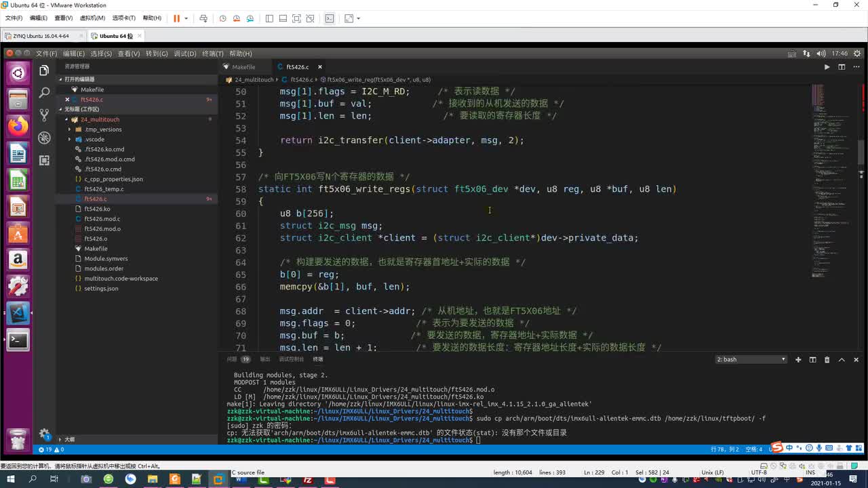Revert to the previous VMware snapshot
This screenshot has height=488, width=868.
pos(236,18)
